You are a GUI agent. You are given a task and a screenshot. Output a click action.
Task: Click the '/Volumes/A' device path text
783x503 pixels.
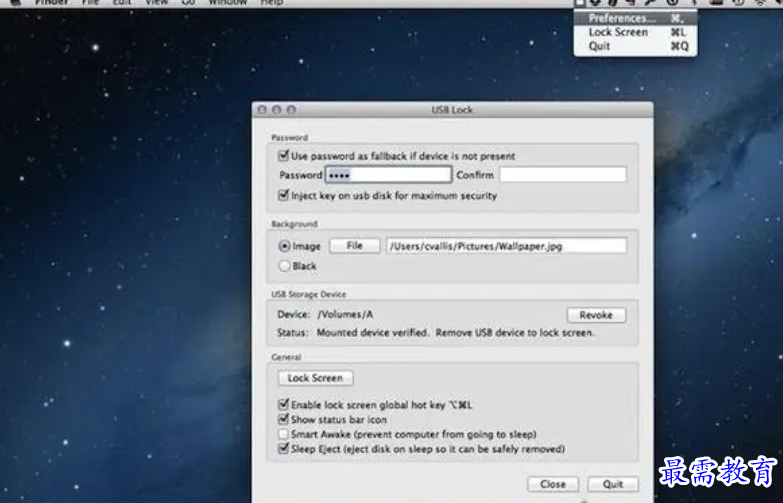coord(345,314)
